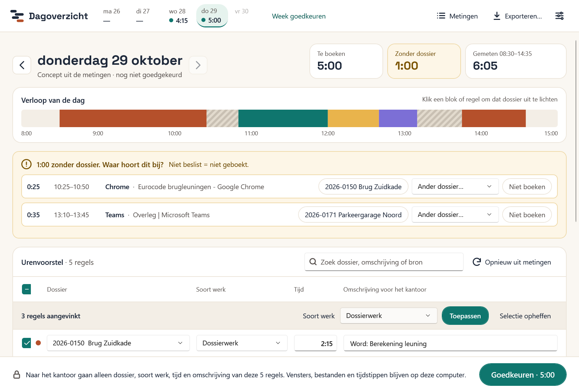The height and width of the screenshot is (392, 579).
Task: Expand bulk Soort werk Dossierwerk dropdown
Action: pyautogui.click(x=389, y=316)
